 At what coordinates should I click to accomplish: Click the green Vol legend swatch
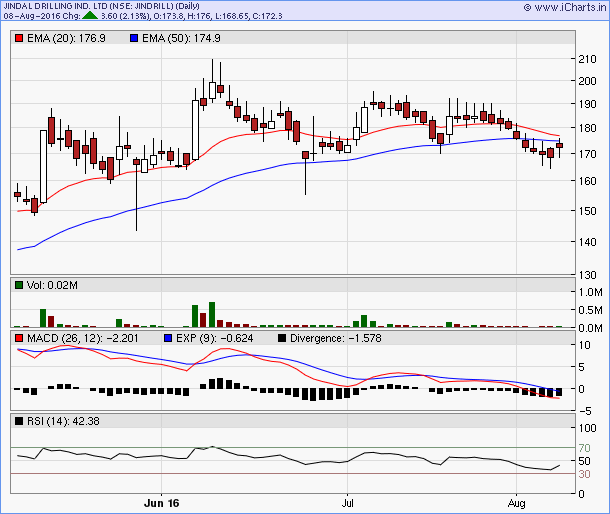pos(19,285)
